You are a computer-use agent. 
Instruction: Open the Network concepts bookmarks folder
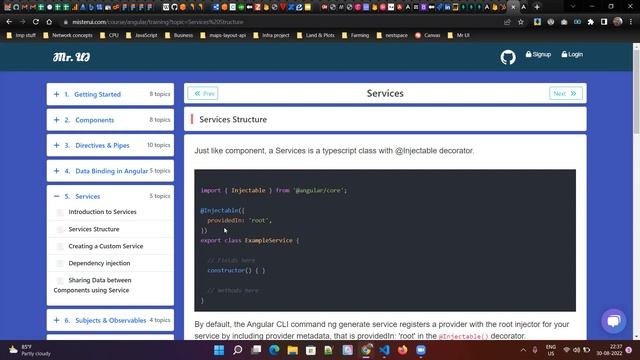68,36
